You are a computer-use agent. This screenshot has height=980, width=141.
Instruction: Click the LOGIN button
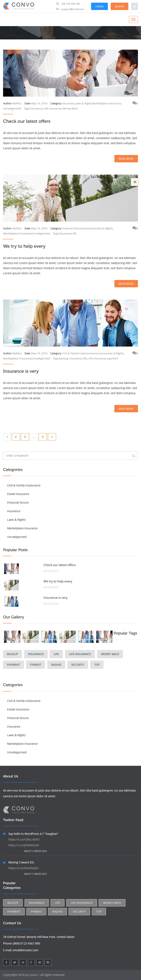(99, 7)
